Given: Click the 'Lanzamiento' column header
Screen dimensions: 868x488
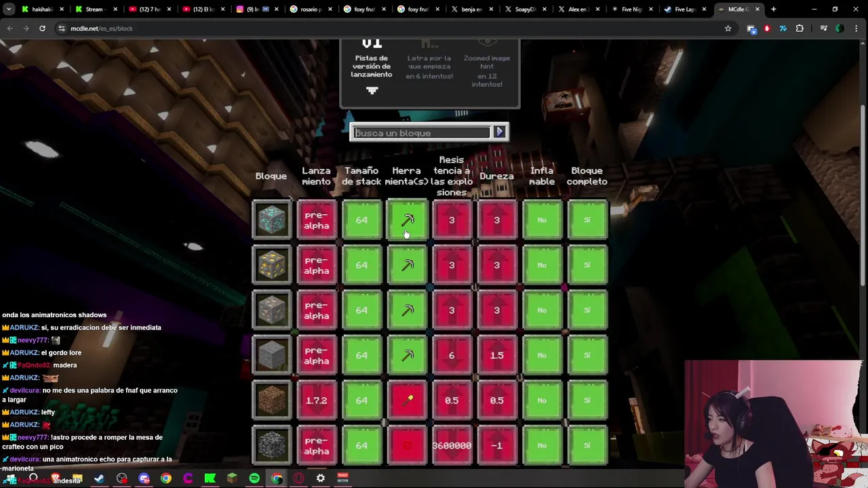Looking at the screenshot, I should [317, 176].
